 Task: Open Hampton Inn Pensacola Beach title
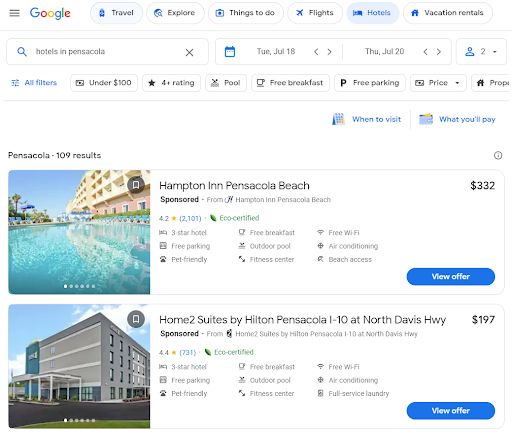[x=234, y=186]
